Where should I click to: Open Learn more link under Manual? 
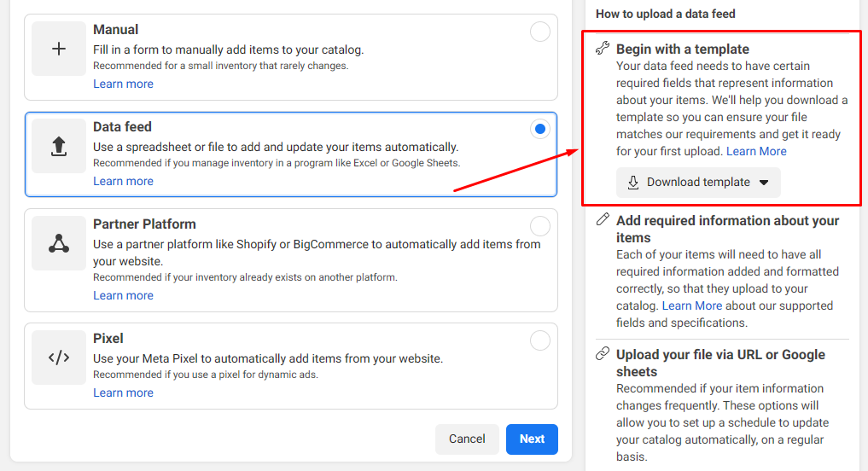click(x=123, y=84)
